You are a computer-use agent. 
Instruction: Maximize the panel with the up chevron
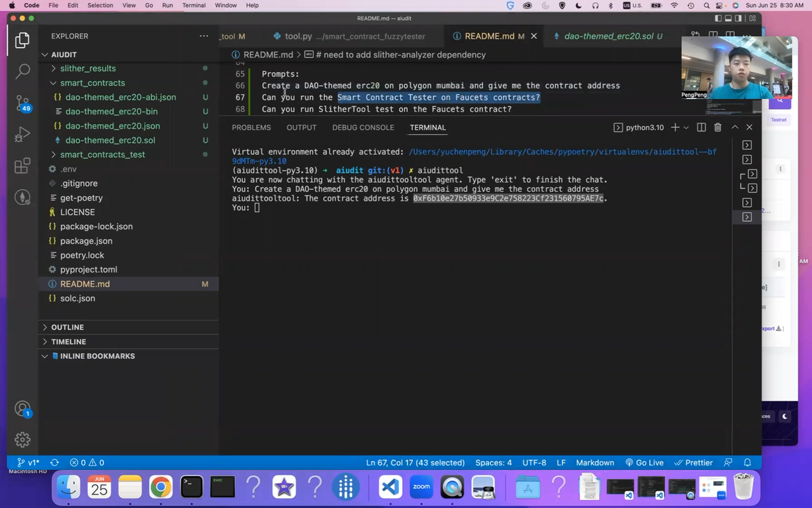pyautogui.click(x=735, y=128)
